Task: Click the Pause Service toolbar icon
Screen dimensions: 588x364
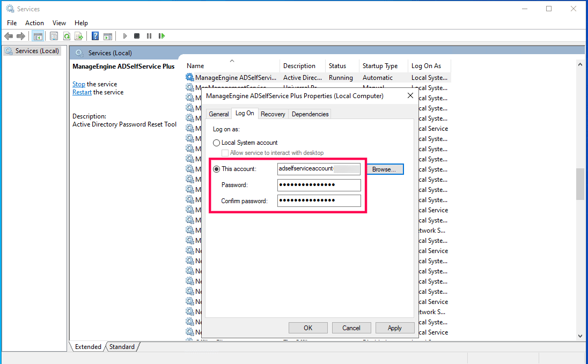Action: pos(149,36)
